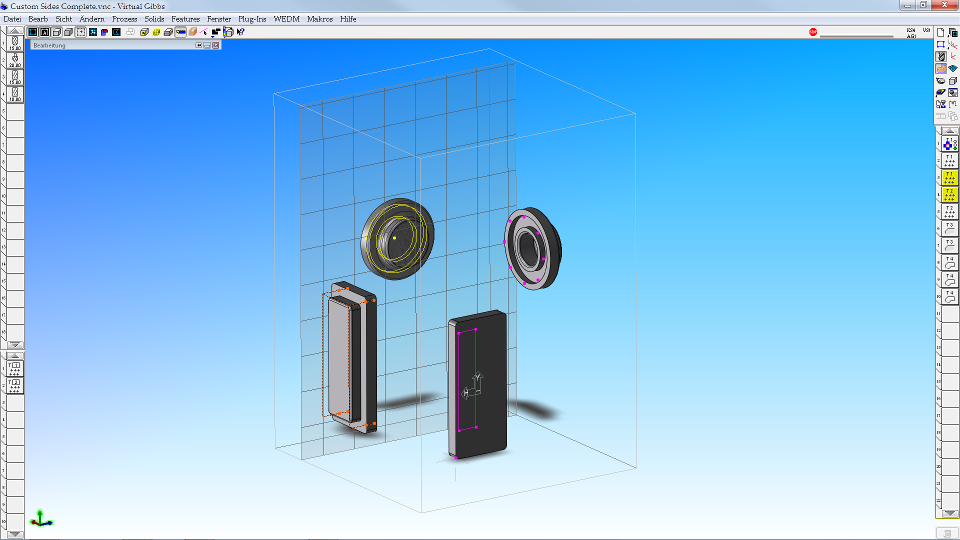Open the black folders dropdown toolbar icon
960x540 pixels.
216,32
